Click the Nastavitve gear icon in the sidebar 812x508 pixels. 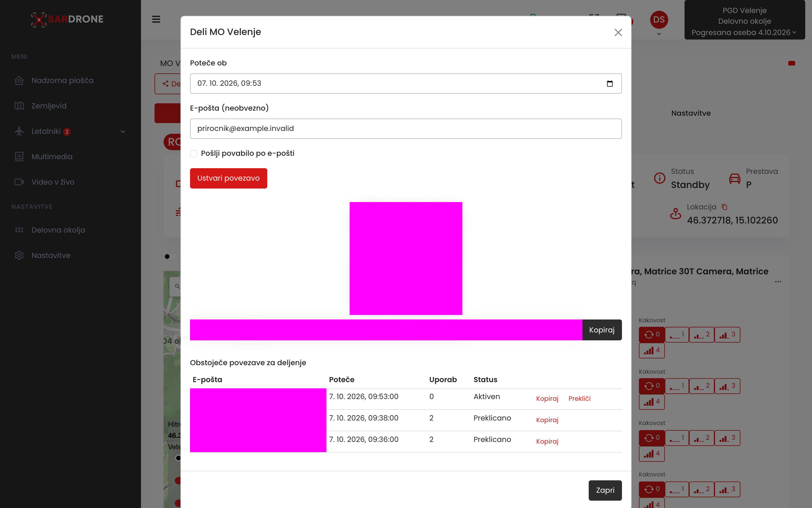click(19, 255)
